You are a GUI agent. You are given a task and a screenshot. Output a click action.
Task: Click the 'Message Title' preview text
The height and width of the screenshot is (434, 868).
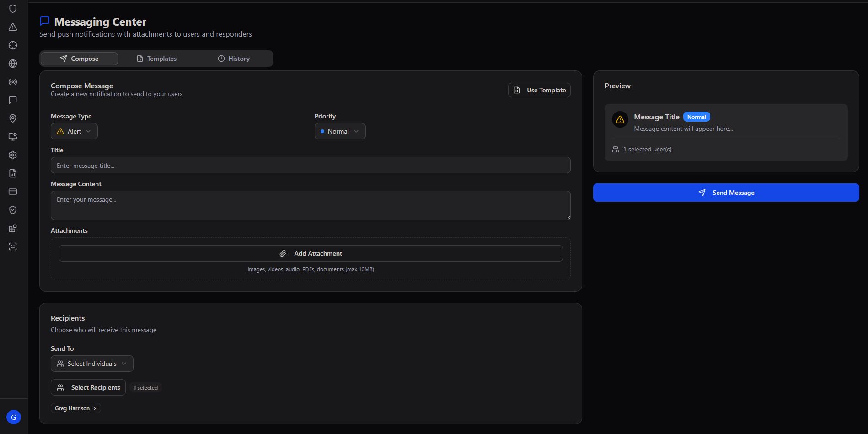[656, 117]
